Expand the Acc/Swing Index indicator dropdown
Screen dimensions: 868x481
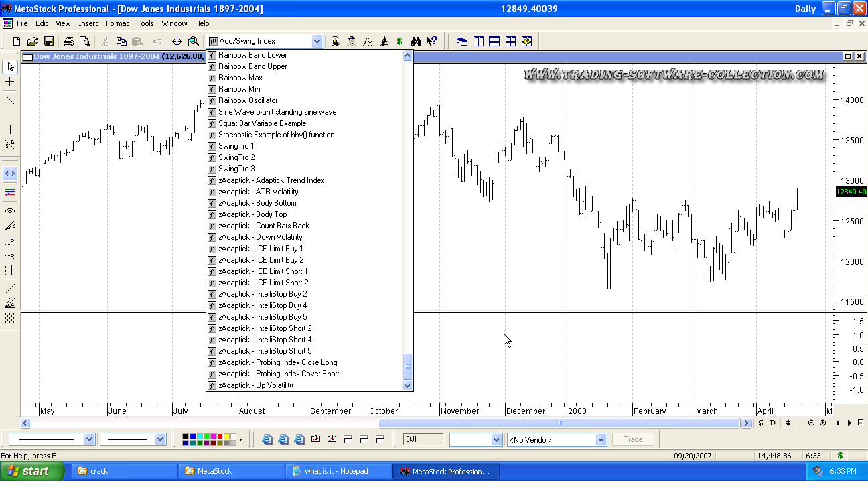(317, 42)
